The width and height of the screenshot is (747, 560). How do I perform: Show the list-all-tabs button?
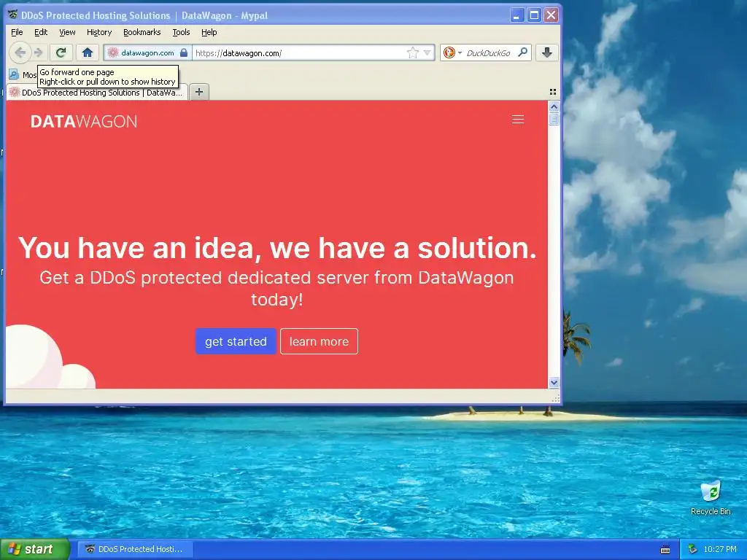[x=553, y=92]
